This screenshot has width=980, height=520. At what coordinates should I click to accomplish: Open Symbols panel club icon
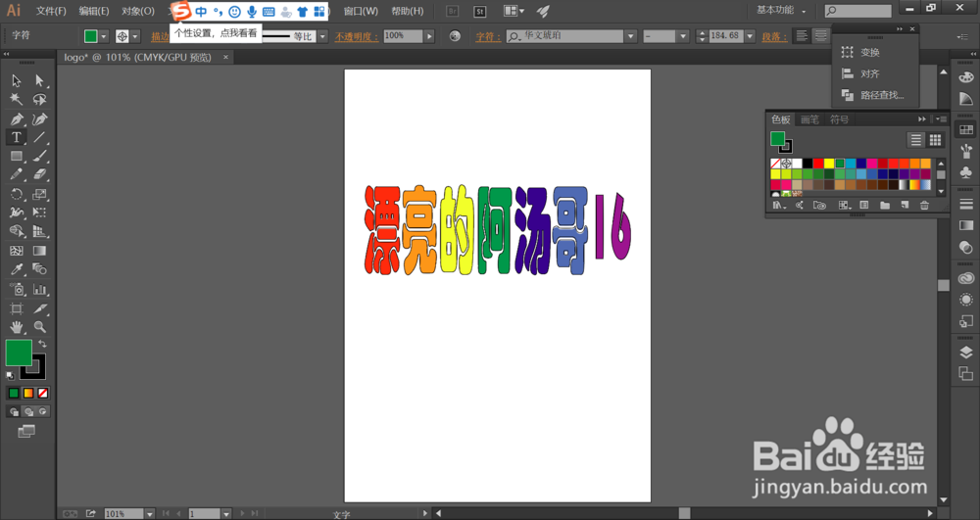965,171
